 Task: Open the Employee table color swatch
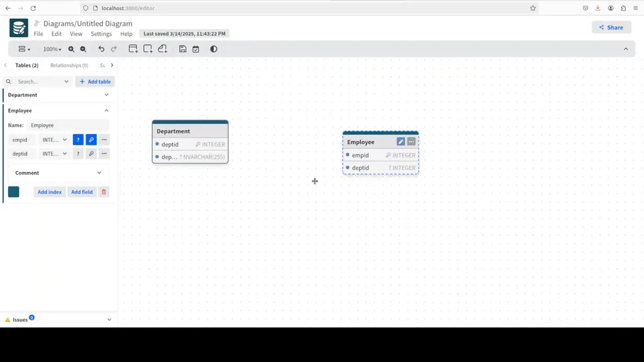click(14, 192)
